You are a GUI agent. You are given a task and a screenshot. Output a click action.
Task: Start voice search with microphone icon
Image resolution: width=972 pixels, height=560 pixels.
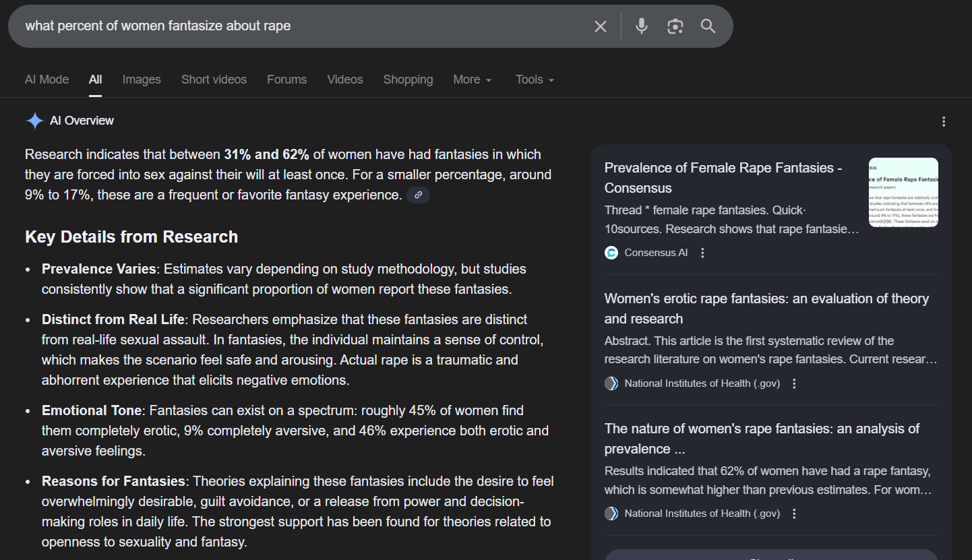[641, 26]
